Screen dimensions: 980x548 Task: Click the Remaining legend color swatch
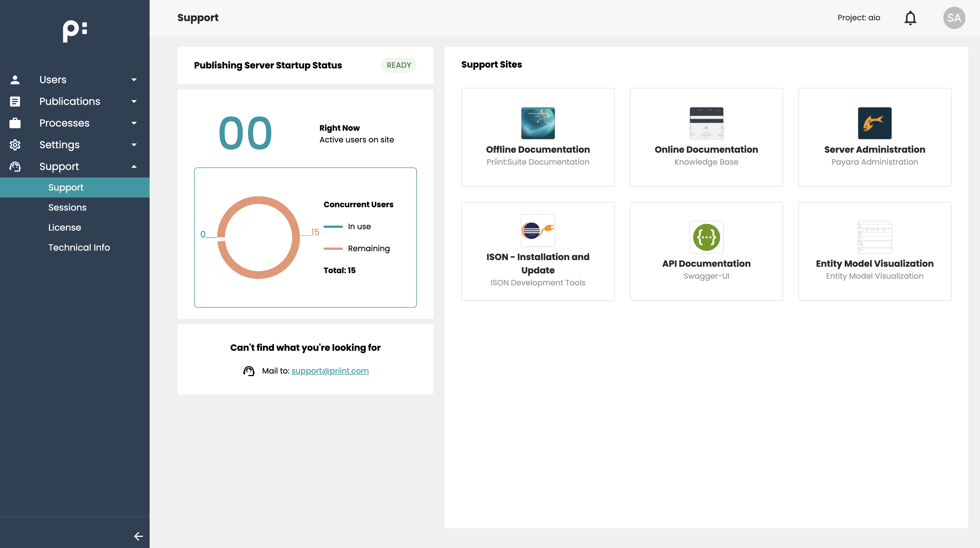(333, 248)
